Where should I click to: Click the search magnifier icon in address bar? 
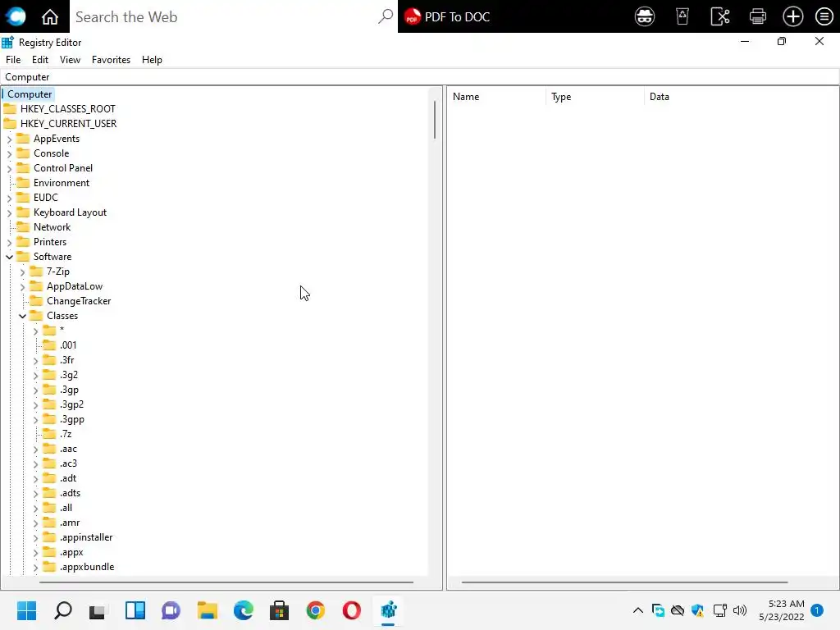click(386, 16)
